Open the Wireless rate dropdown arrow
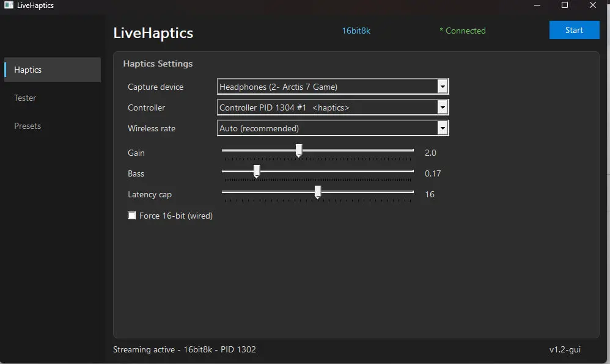Image resolution: width=610 pixels, height=364 pixels. (443, 128)
